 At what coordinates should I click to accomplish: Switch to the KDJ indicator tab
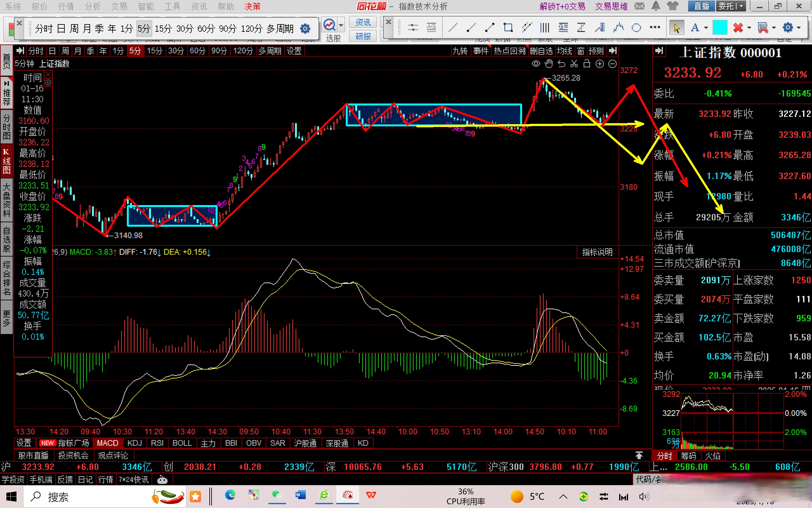[x=134, y=443]
